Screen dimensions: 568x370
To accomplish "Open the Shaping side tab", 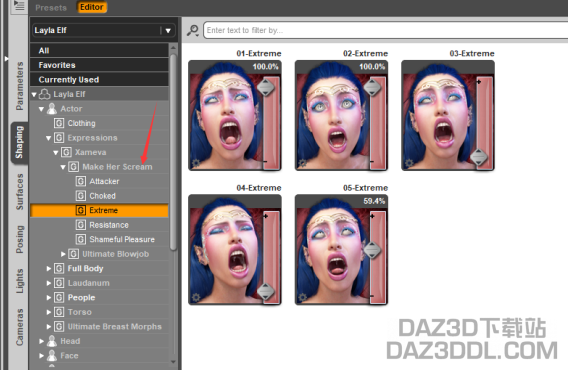I will (19, 142).
